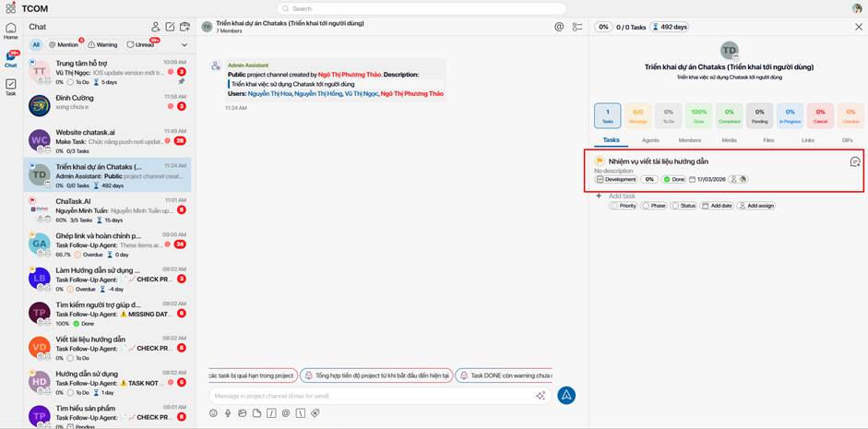Click the blue send message button
This screenshot has width=868, height=429.
pyautogui.click(x=566, y=395)
